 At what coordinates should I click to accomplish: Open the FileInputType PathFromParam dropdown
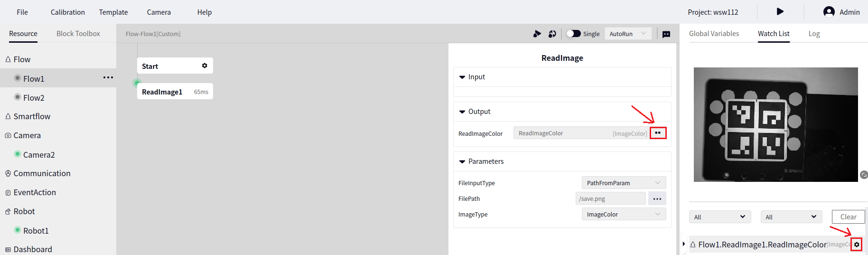pyautogui.click(x=624, y=183)
